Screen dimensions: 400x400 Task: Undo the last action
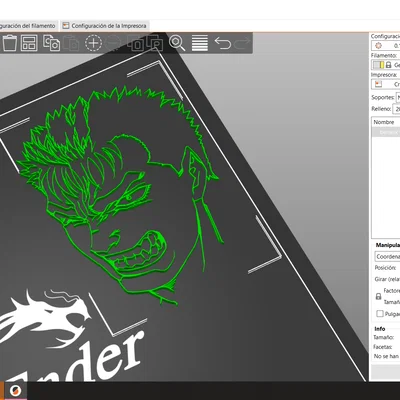222,43
